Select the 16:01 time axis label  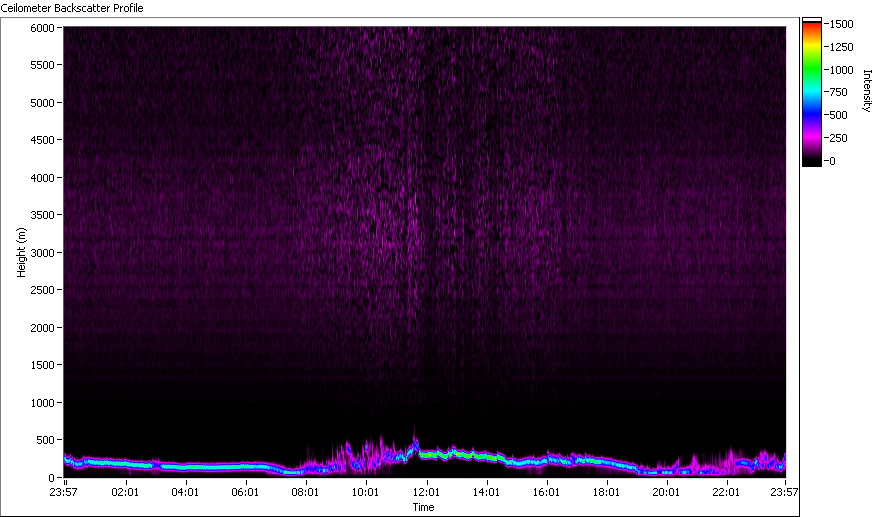546,492
